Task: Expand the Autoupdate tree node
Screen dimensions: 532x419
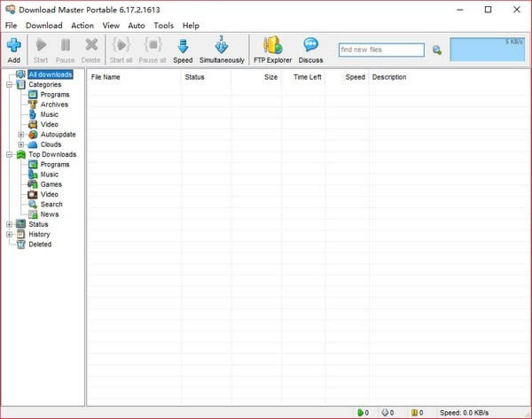Action: (x=20, y=135)
